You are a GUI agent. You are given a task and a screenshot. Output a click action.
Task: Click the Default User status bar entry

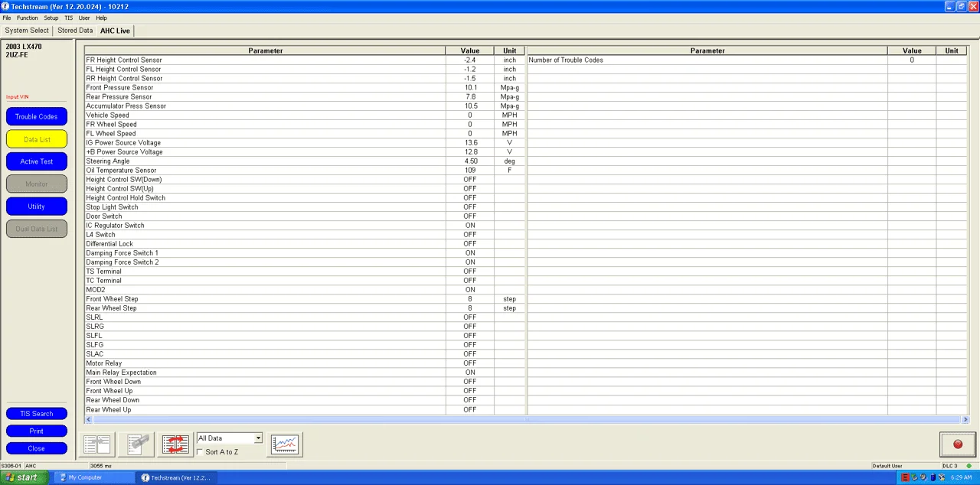[887, 466]
